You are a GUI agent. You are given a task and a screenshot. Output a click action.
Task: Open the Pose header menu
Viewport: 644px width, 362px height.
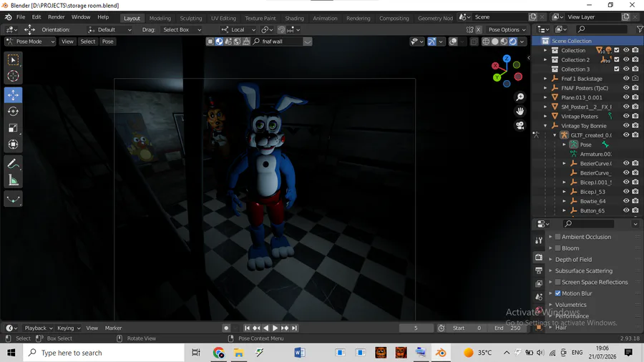107,41
